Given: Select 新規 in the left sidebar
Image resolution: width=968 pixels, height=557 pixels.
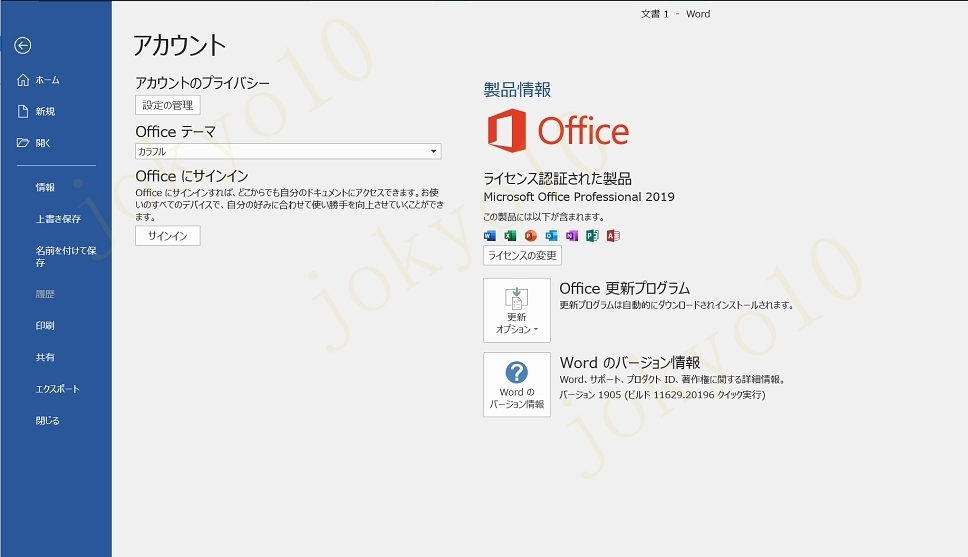Looking at the screenshot, I should (45, 111).
